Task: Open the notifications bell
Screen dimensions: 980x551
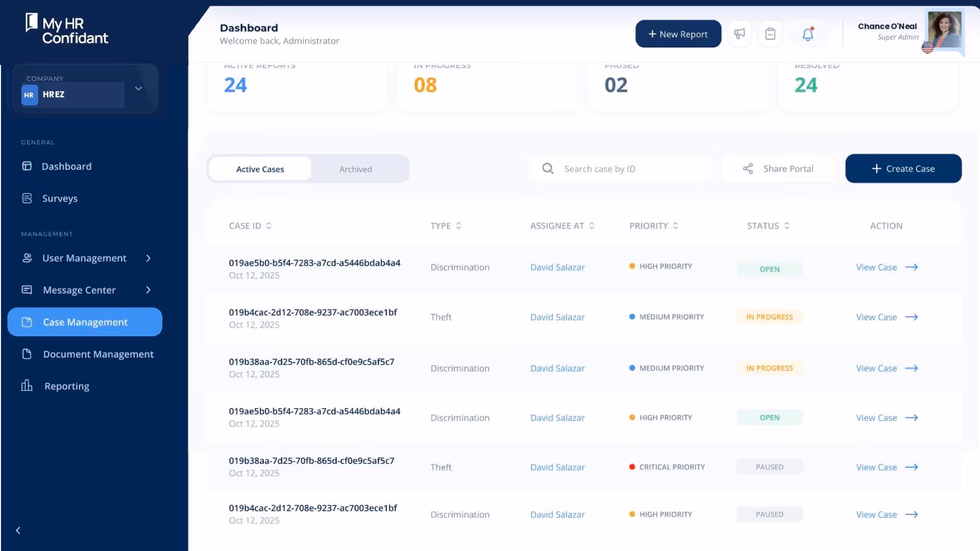Action: [807, 34]
